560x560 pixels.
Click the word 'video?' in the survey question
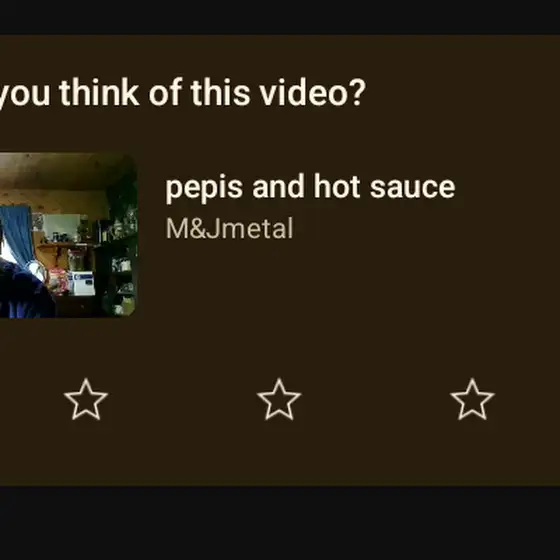click(312, 93)
